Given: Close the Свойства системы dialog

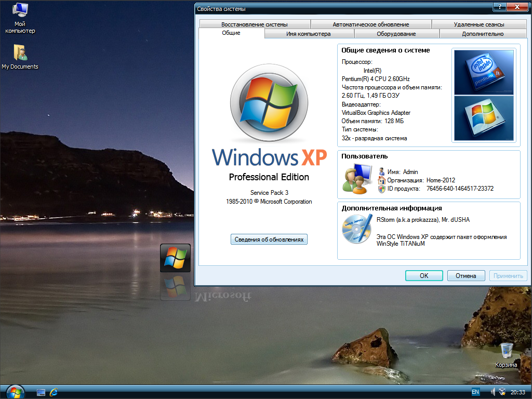Looking at the screenshot, I should tap(517, 6).
